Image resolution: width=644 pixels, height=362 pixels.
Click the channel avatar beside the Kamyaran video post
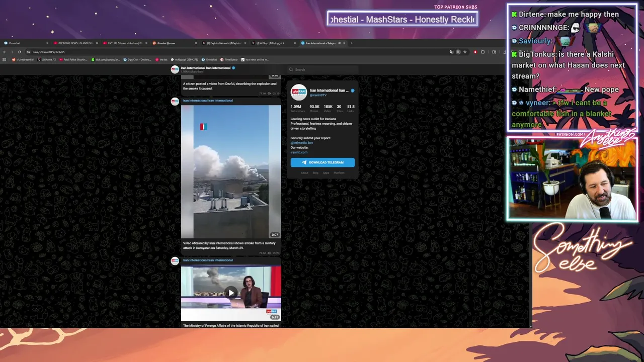175,102
